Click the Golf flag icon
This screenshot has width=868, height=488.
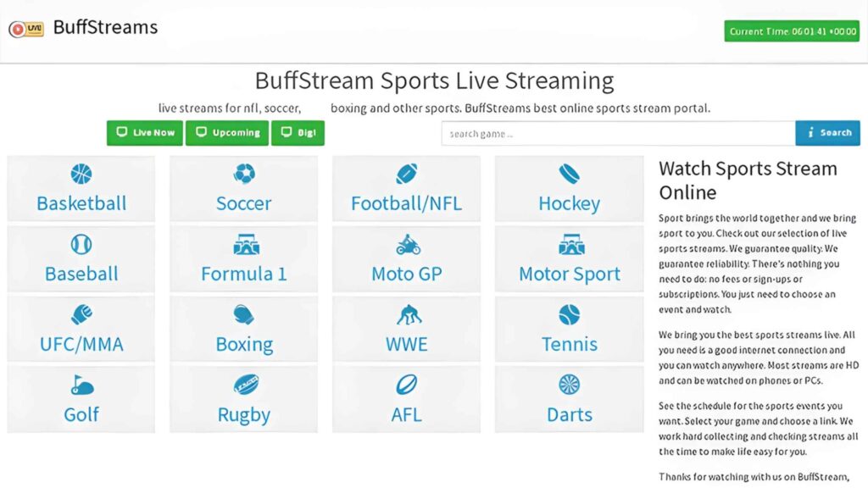(x=81, y=384)
